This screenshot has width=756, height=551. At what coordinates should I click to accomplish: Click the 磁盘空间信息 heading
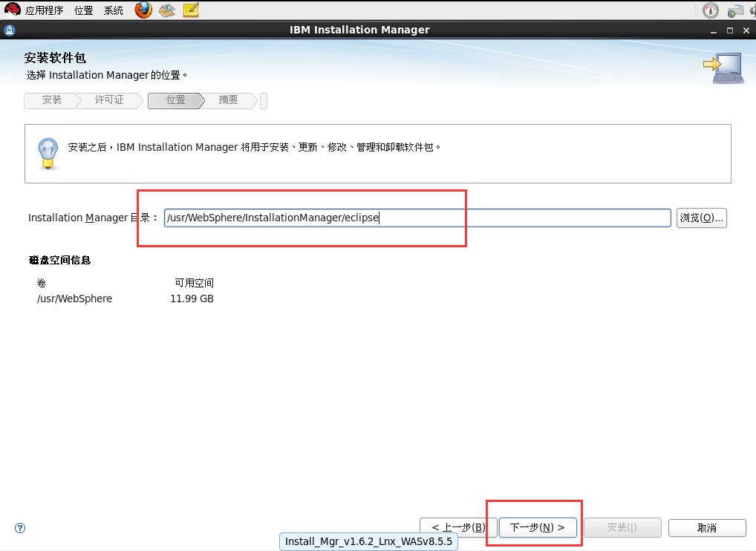60,261
